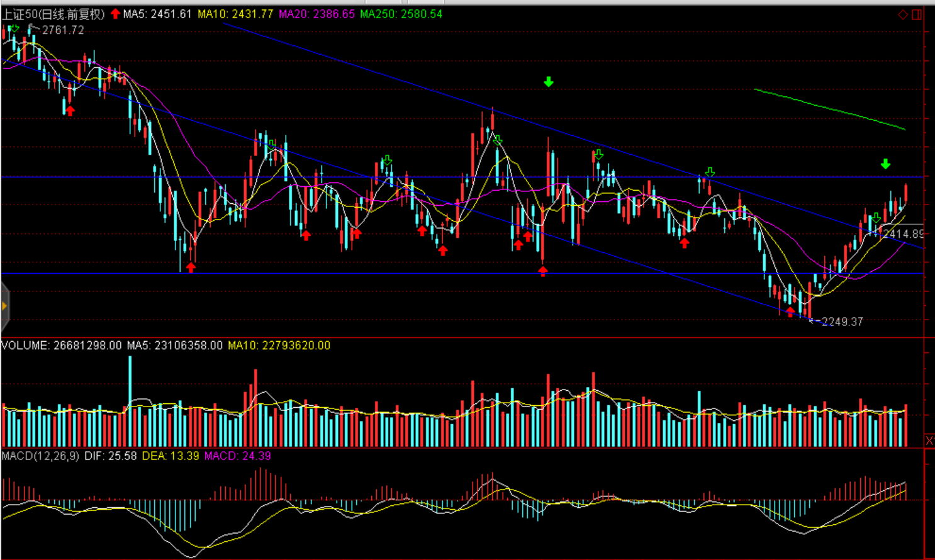Select the MA20 indicator label
The image size is (935, 560).
pyautogui.click(x=316, y=14)
